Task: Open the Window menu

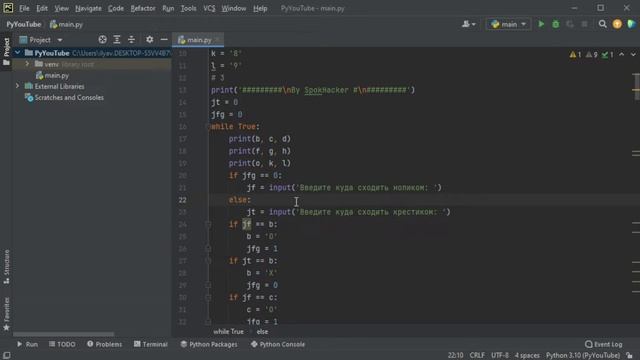Action: 233,8
